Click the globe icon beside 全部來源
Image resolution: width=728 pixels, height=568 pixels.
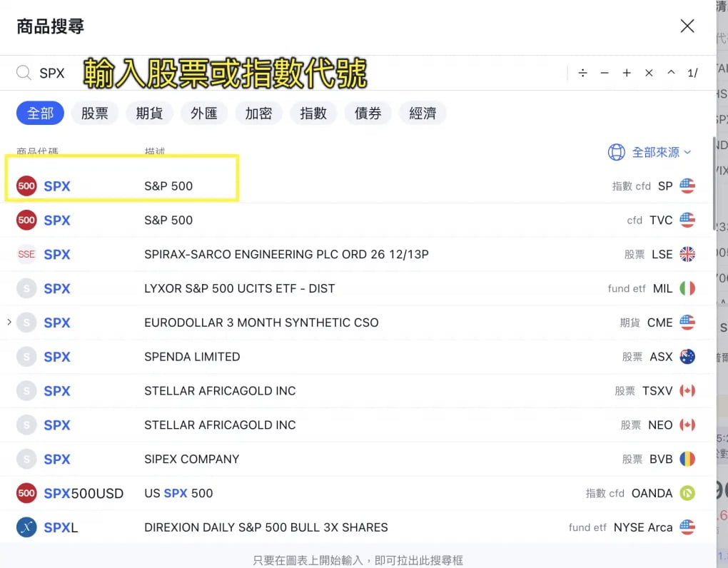pyautogui.click(x=616, y=152)
